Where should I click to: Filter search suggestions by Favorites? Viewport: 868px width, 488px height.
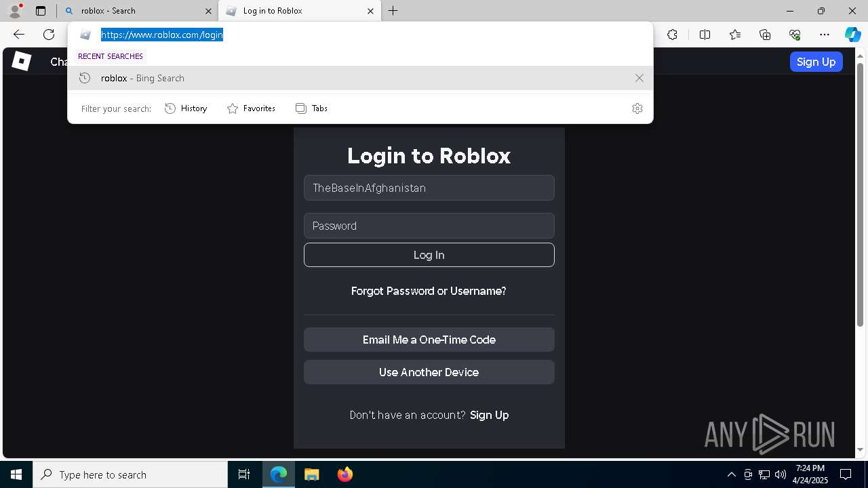pyautogui.click(x=251, y=108)
